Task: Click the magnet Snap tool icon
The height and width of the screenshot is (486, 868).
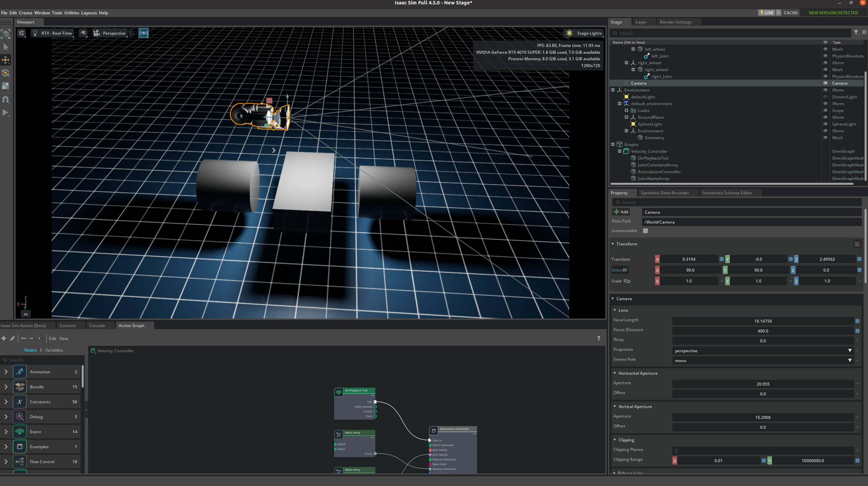Action: tap(6, 99)
